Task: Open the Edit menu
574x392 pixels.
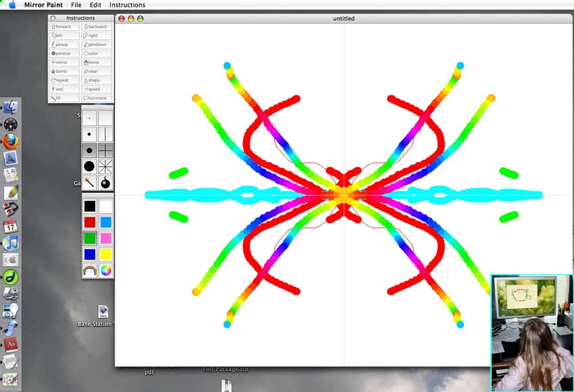Action: [95, 5]
